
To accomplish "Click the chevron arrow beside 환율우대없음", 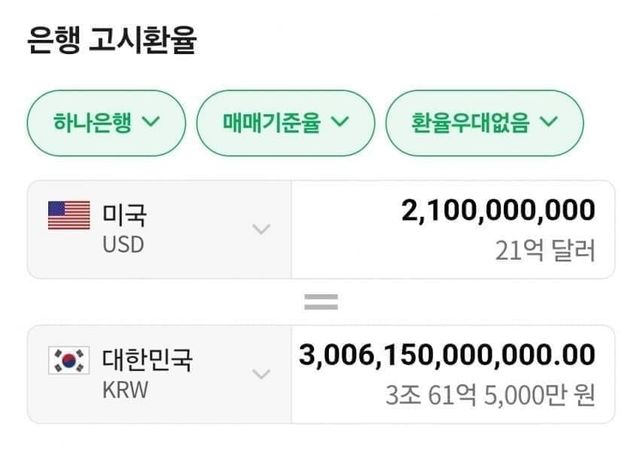I will click(548, 122).
